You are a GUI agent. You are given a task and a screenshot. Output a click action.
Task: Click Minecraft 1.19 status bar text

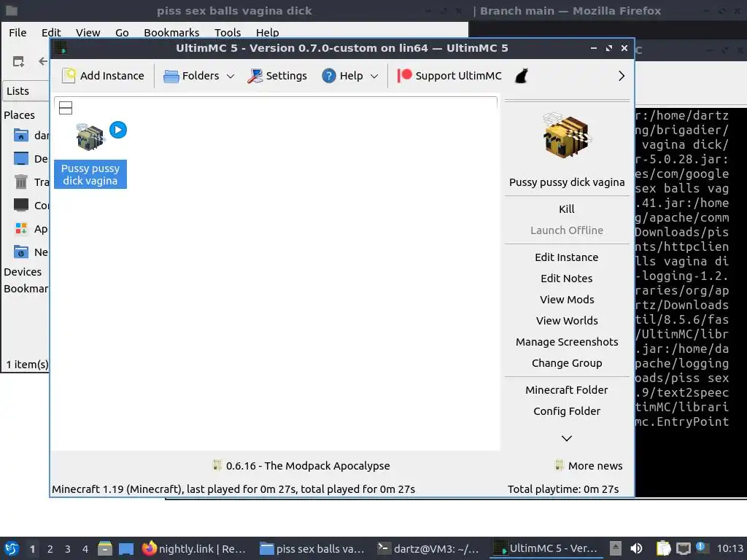pos(233,489)
